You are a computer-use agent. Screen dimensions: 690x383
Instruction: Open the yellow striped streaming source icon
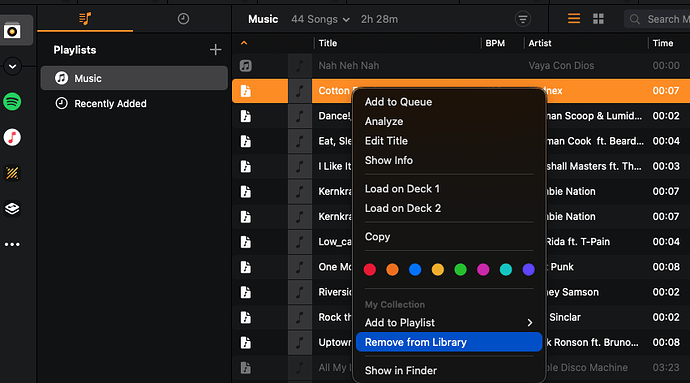[12, 173]
